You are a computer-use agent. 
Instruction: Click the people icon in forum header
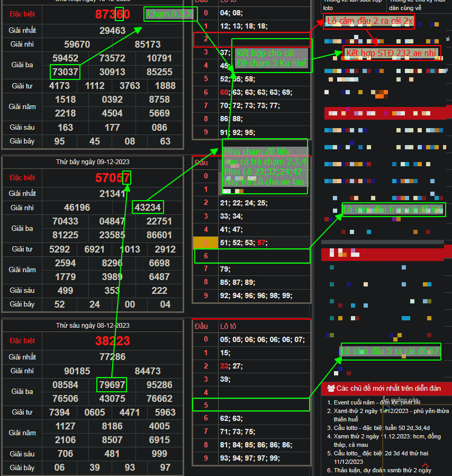click(331, 388)
